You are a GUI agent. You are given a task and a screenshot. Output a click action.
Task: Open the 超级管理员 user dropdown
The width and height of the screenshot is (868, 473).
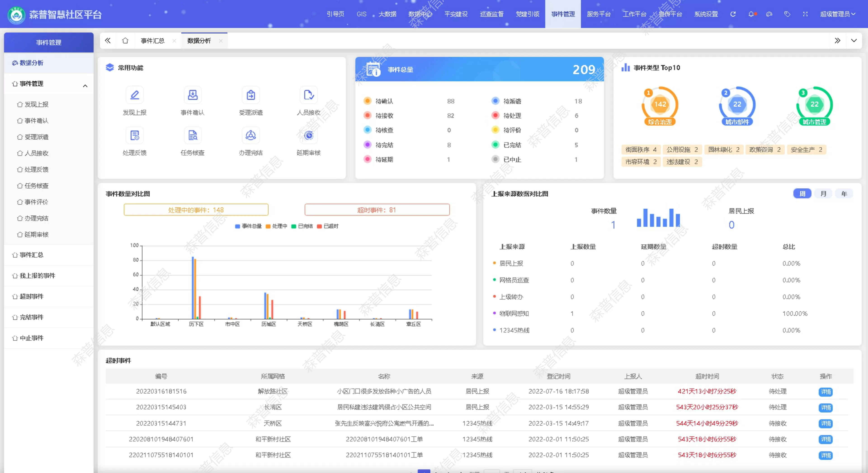point(838,14)
